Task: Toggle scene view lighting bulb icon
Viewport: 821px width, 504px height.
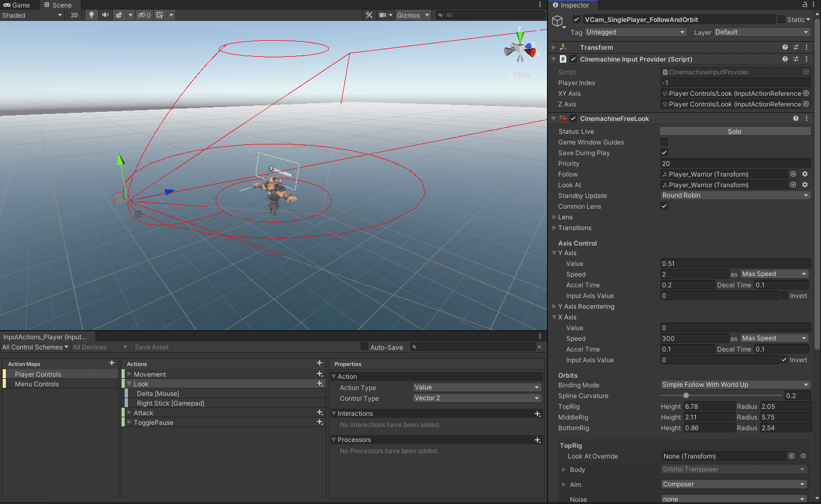Action: (91, 15)
